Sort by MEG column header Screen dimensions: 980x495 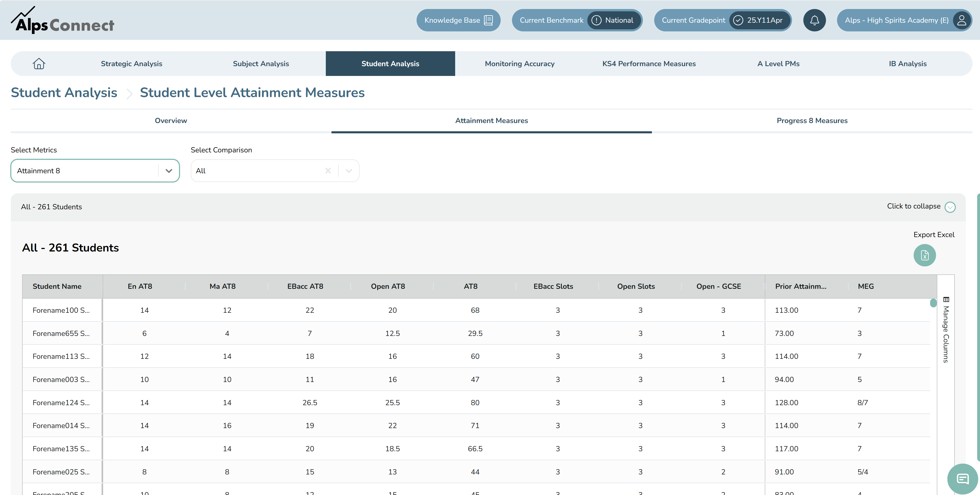pos(866,286)
